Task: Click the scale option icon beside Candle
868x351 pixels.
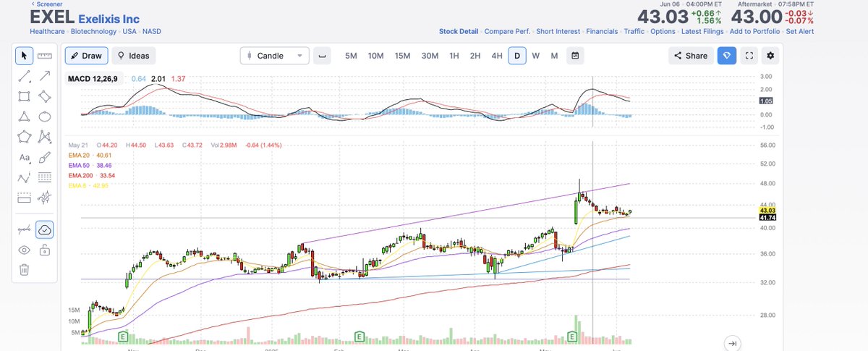Action: pyautogui.click(x=323, y=56)
